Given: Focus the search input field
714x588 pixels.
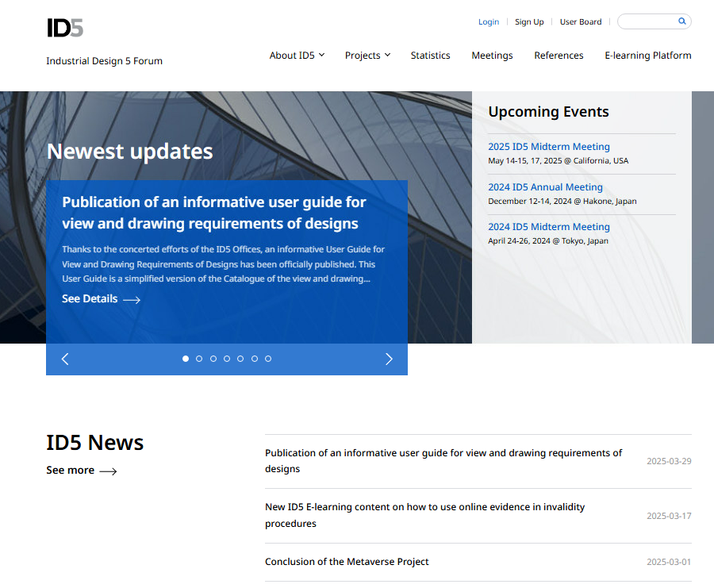Looking at the screenshot, I should point(647,21).
